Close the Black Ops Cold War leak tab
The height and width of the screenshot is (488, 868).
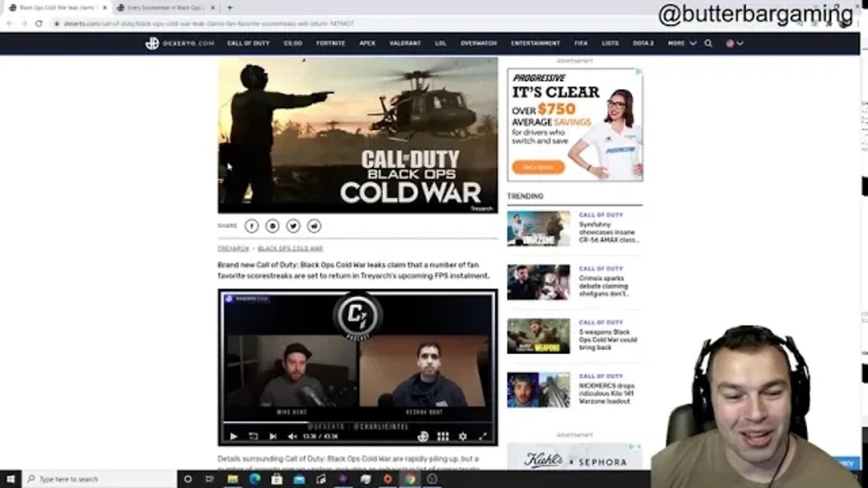[x=104, y=7]
